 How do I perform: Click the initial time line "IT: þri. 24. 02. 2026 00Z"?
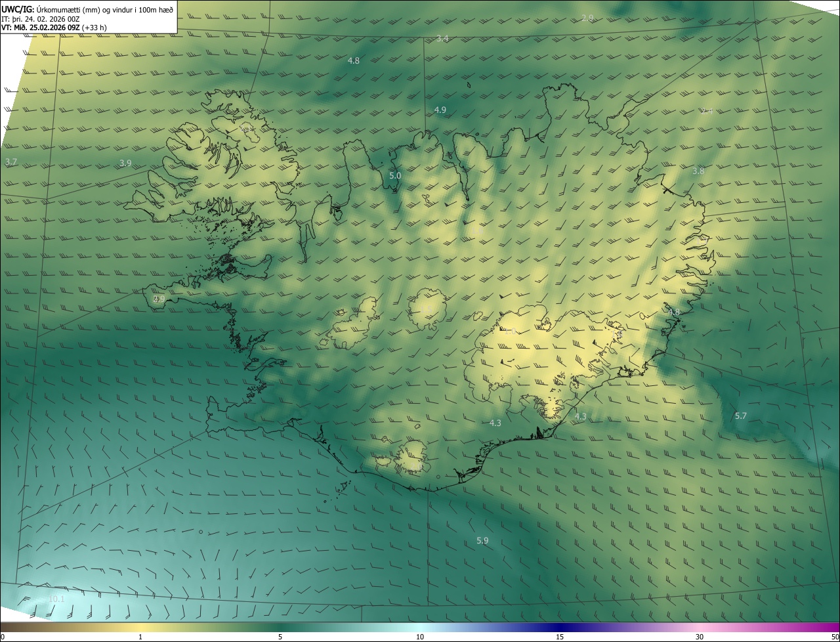41,19
